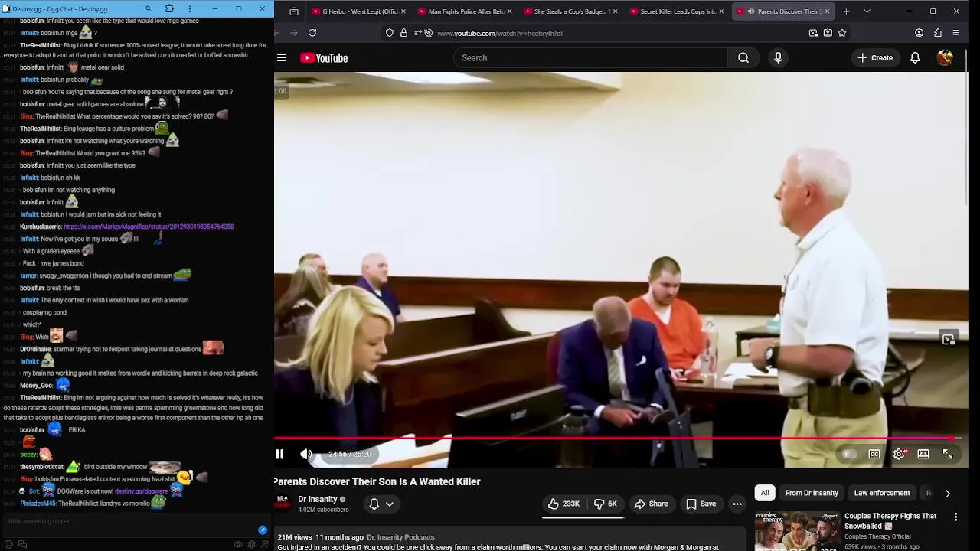Click the blue scroll-to-bottom chat indicator
980x551 pixels.
pos(263,530)
